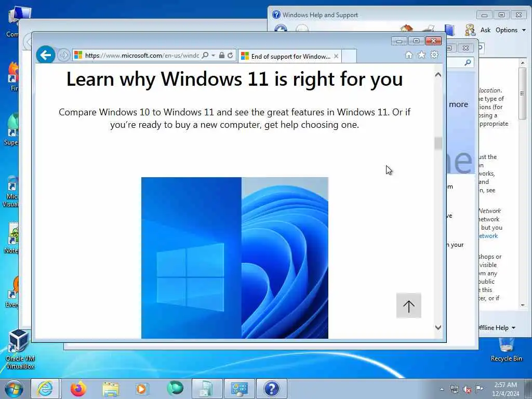Open address bar autocomplete dropdown arrow
This screenshot has height=399, width=532.
pos(214,55)
